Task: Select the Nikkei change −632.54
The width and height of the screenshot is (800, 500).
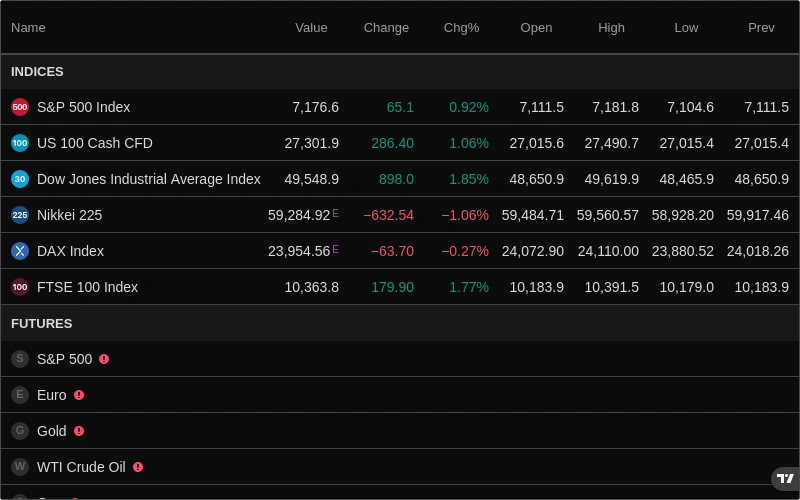Action: pos(388,215)
